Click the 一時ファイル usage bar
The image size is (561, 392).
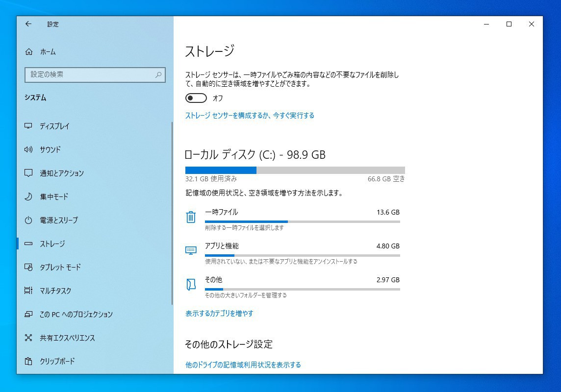(x=303, y=221)
